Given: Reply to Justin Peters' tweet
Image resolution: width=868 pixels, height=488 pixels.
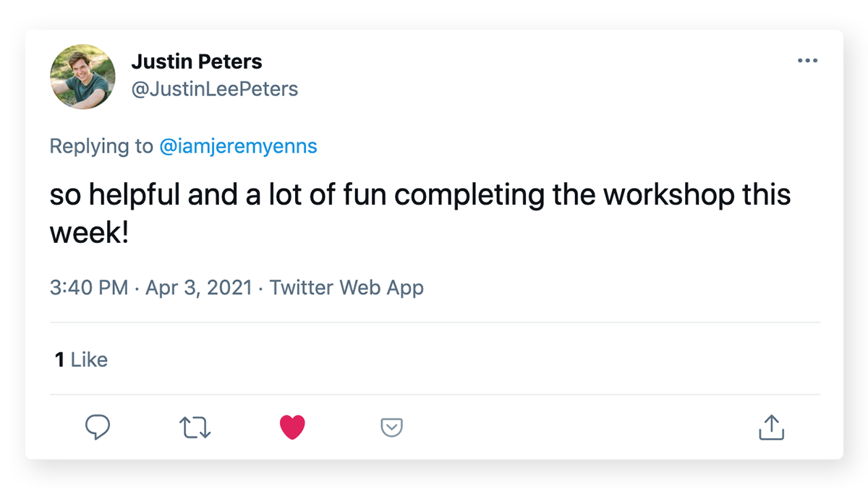Looking at the screenshot, I should (x=98, y=427).
